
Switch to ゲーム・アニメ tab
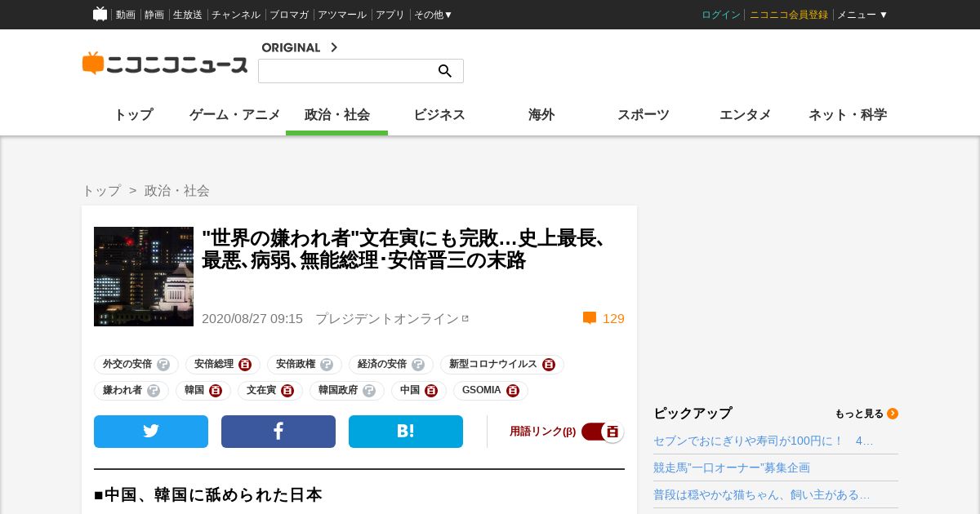tap(235, 115)
